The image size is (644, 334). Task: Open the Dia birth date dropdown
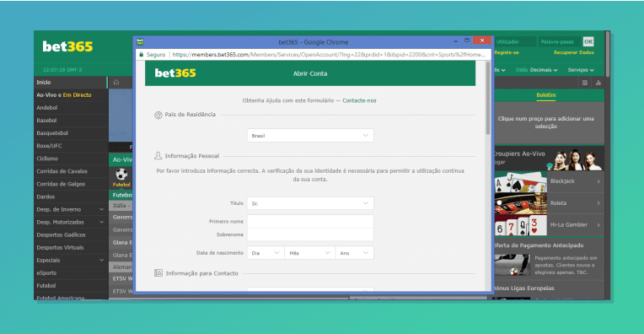point(266,253)
